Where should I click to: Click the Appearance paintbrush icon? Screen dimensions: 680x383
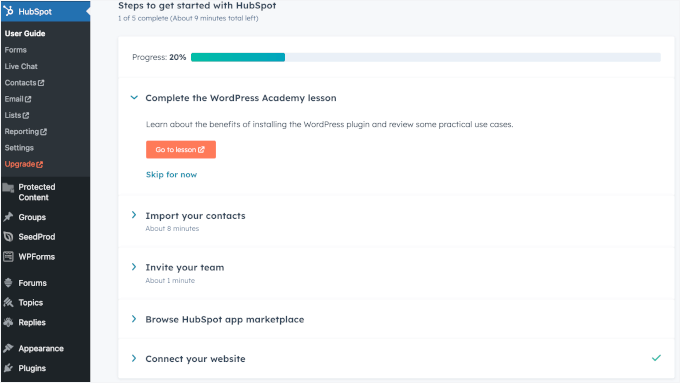point(8,348)
